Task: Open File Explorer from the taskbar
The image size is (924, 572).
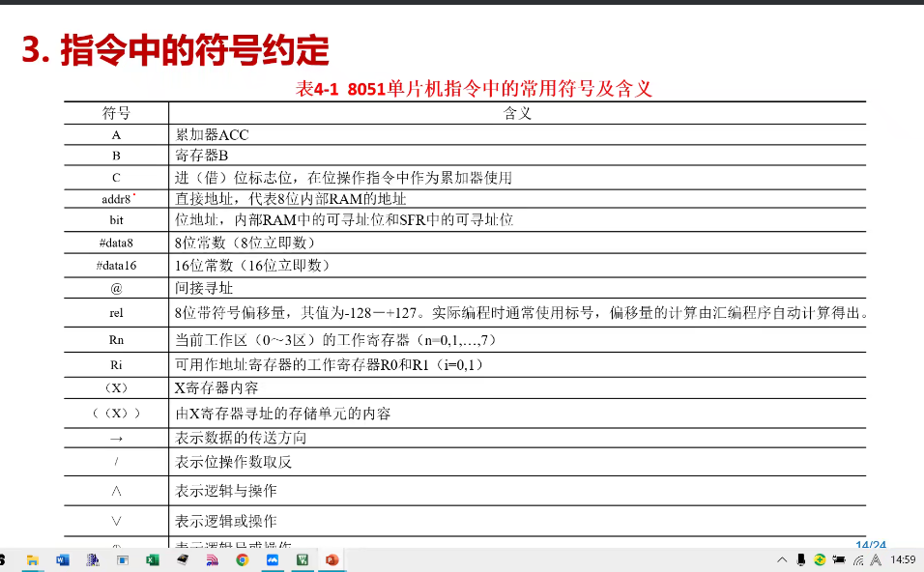Action: [33, 560]
